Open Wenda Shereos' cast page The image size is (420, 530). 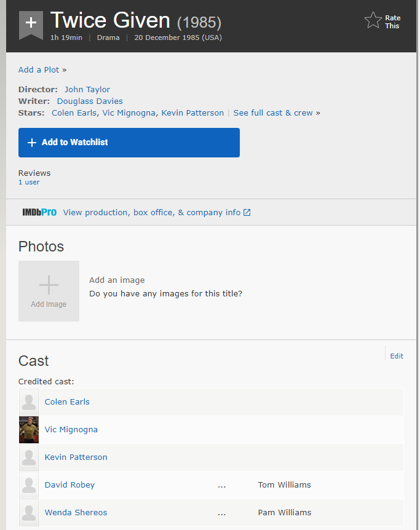point(76,513)
